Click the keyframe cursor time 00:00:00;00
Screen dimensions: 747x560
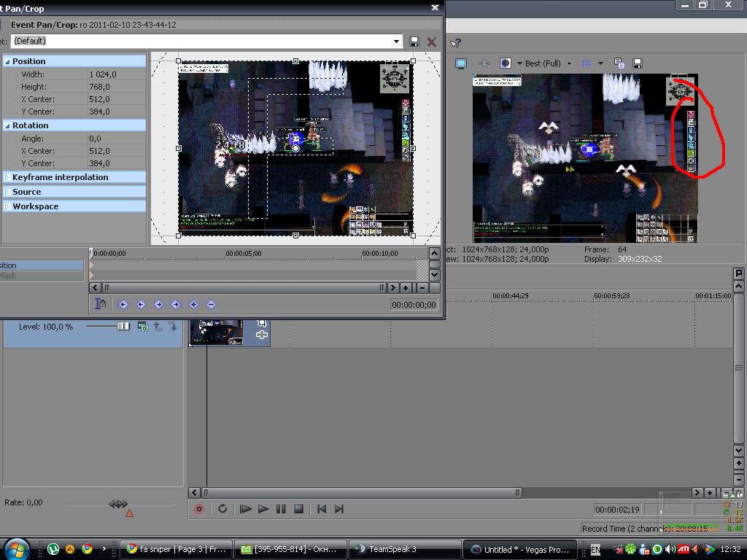click(x=414, y=305)
